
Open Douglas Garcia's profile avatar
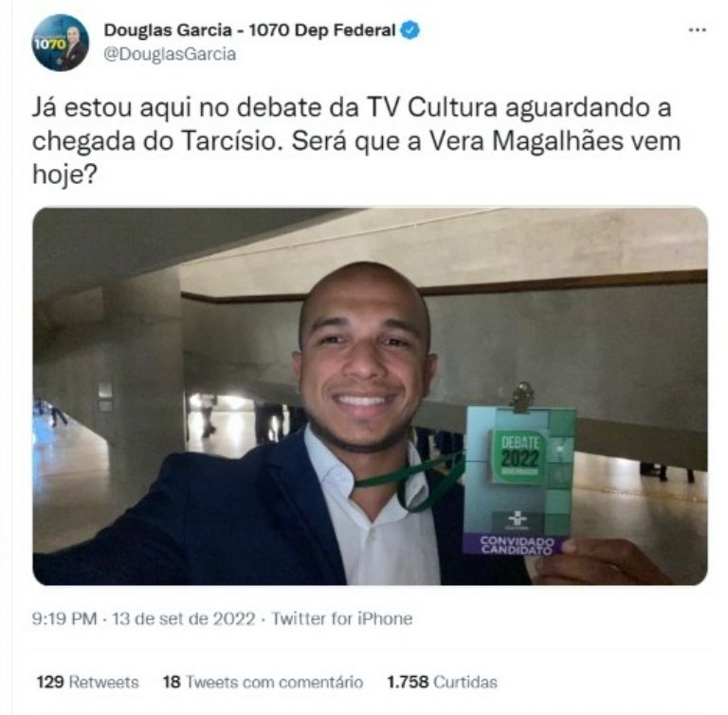[61, 43]
